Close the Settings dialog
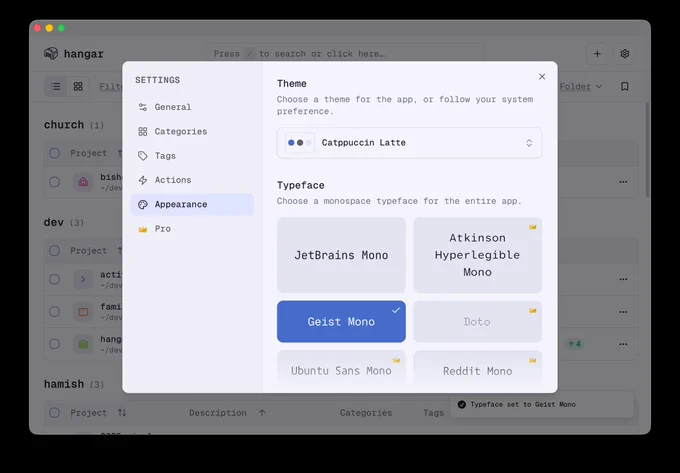Image resolution: width=680 pixels, height=473 pixels. pos(542,77)
